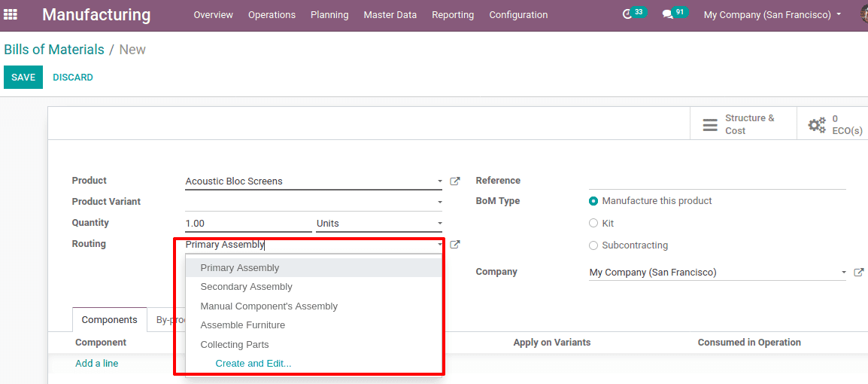Image resolution: width=868 pixels, height=384 pixels.
Task: Click the Component column header
Action: click(x=101, y=343)
